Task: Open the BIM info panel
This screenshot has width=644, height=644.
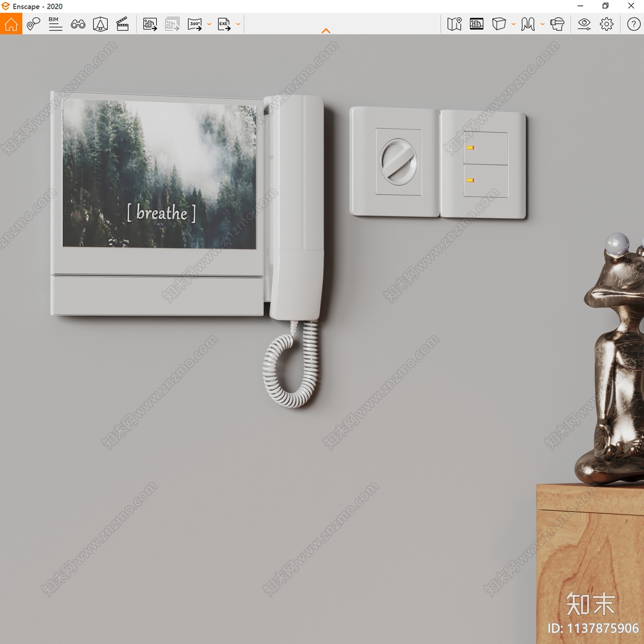Action: (x=55, y=24)
